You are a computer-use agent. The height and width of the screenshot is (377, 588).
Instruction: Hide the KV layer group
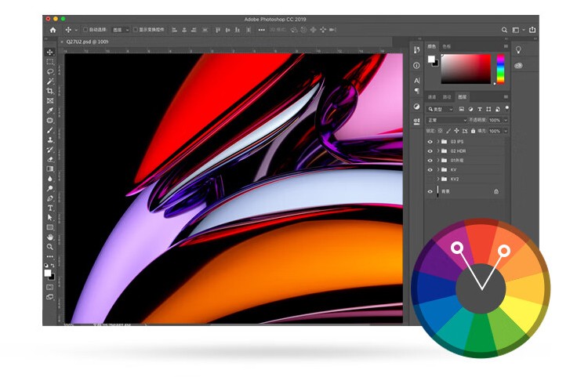[430, 170]
